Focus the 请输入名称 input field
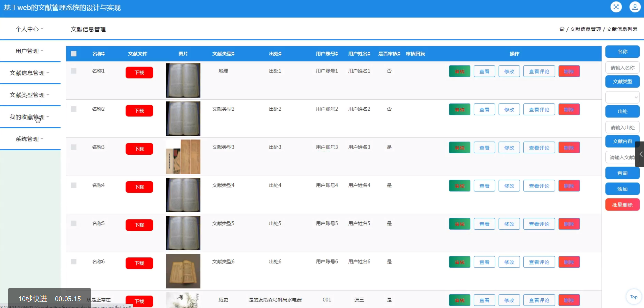The image size is (644, 308). pyautogui.click(x=622, y=68)
